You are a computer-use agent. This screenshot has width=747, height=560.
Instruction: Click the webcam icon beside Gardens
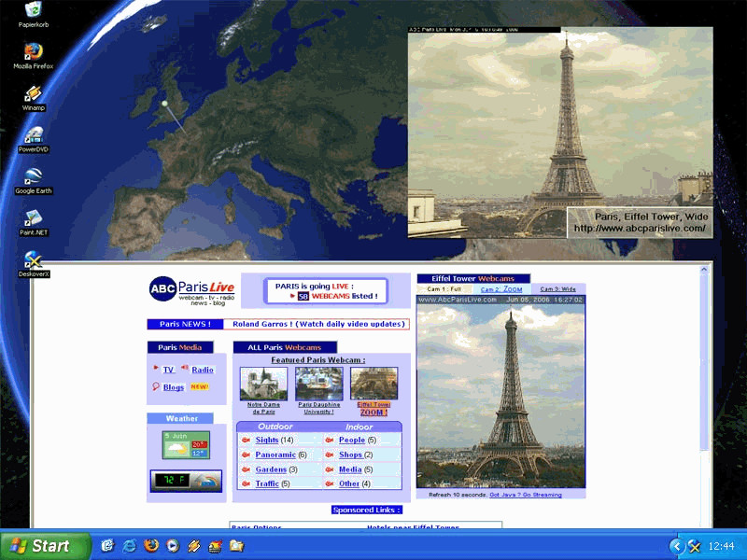(246, 469)
